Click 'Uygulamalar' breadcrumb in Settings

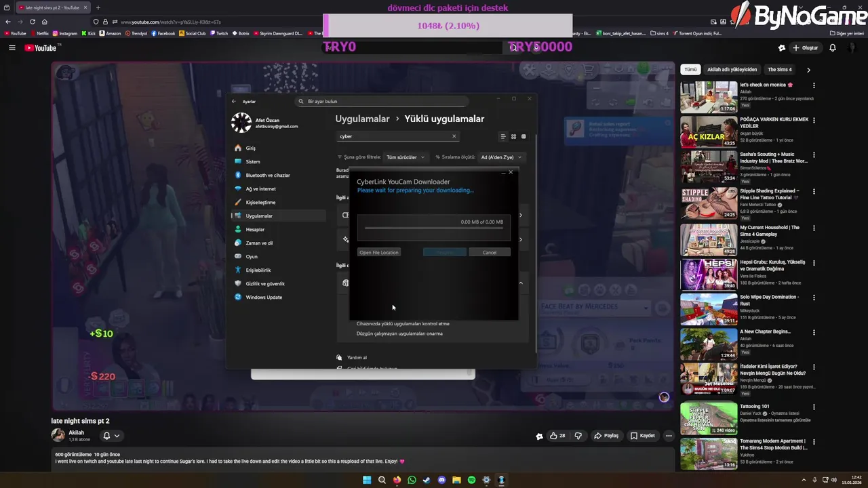pos(362,119)
